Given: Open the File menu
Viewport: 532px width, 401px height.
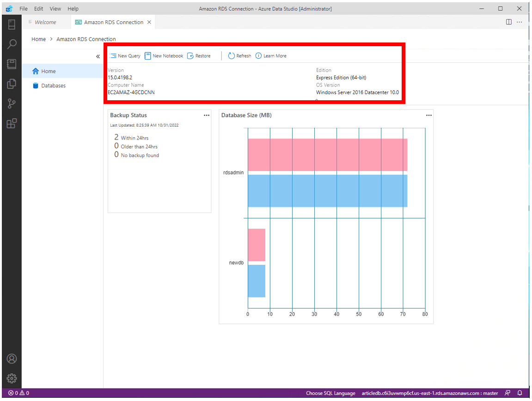Looking at the screenshot, I should pyautogui.click(x=24, y=9).
